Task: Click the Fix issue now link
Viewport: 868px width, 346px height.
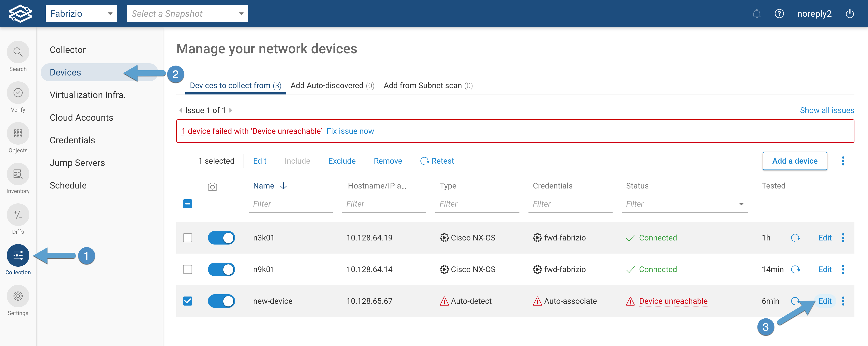Action: point(350,131)
